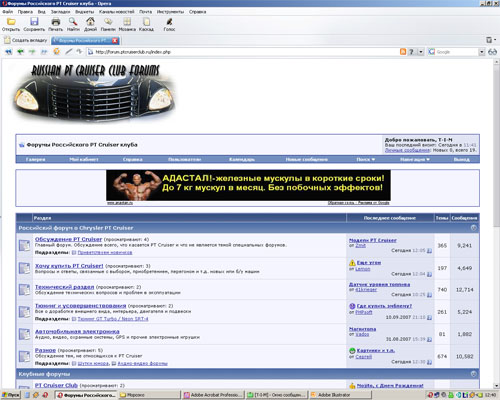Close the forum tab with red X

[115, 40]
